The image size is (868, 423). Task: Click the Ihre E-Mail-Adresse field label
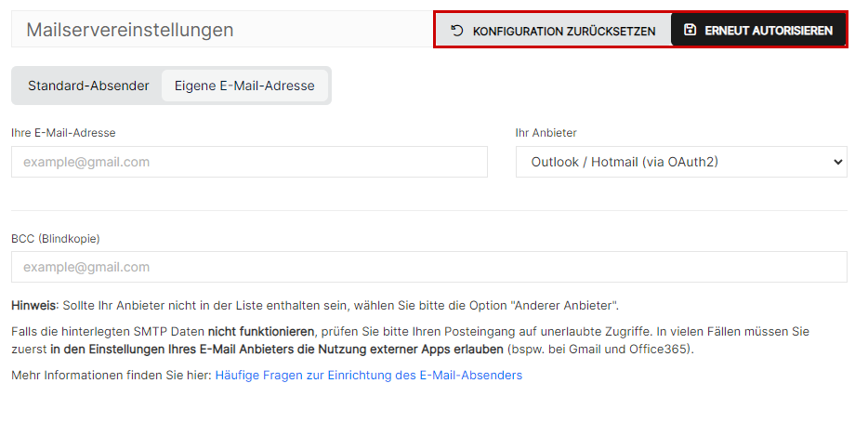pyautogui.click(x=63, y=133)
